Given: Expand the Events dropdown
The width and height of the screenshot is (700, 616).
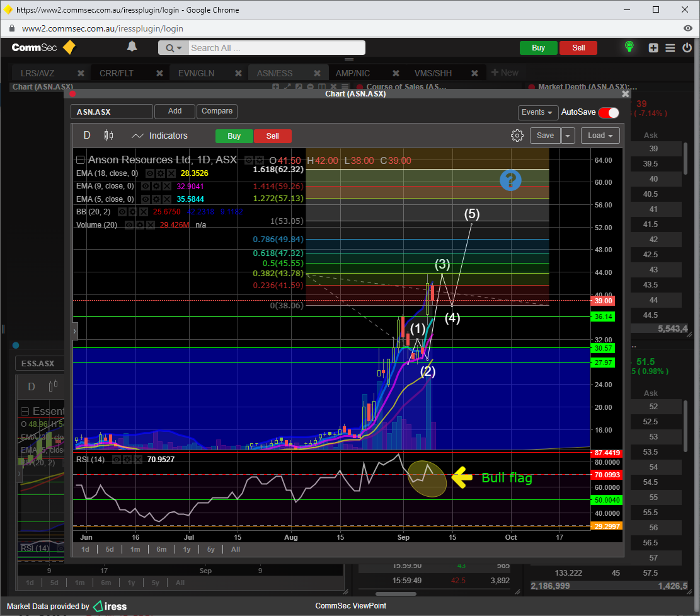Looking at the screenshot, I should pyautogui.click(x=537, y=112).
